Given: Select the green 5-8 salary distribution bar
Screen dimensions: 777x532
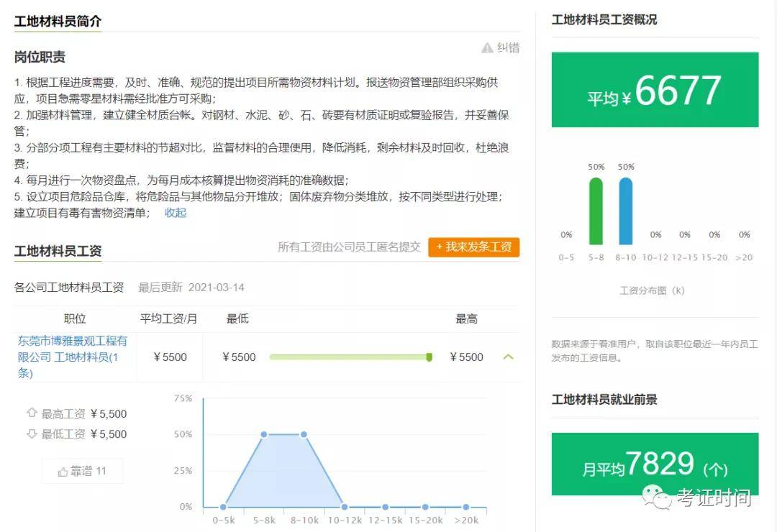Looking at the screenshot, I should coord(596,211).
